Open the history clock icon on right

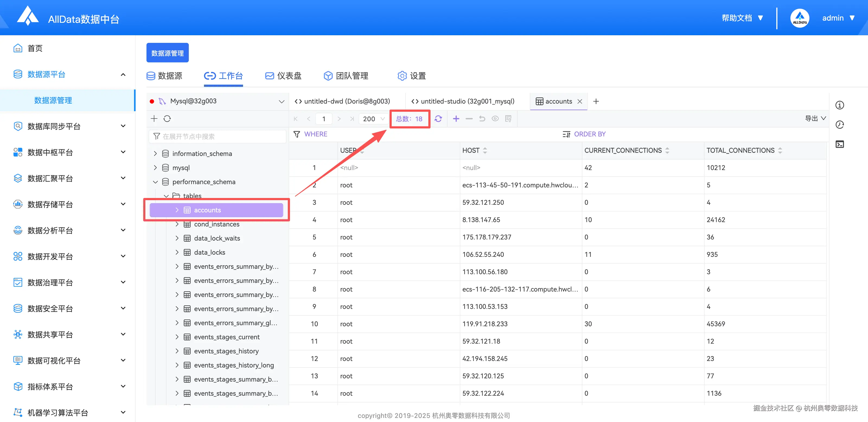click(839, 125)
